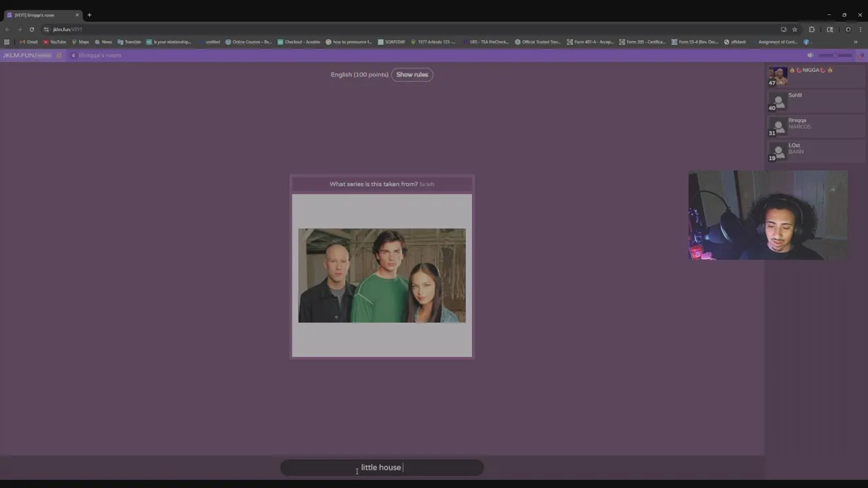Viewport: 868px width, 488px height.
Task: Mute the game sound speaker icon
Action: pos(810,55)
